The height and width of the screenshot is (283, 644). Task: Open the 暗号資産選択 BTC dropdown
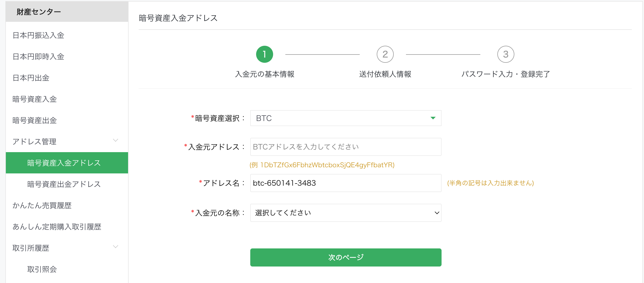pyautogui.click(x=346, y=118)
